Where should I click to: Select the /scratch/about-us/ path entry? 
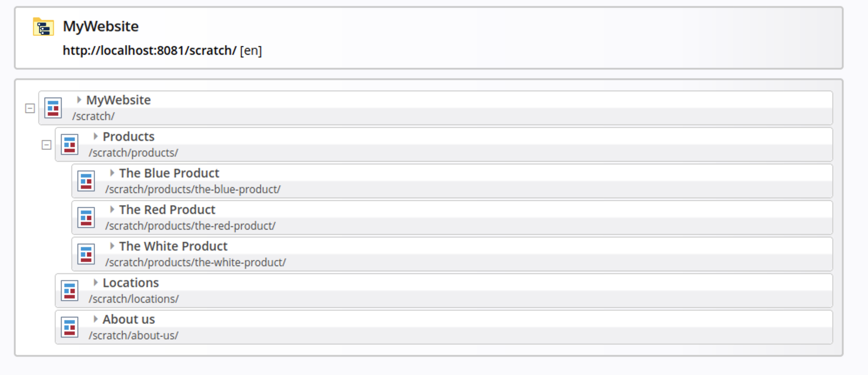point(134,336)
